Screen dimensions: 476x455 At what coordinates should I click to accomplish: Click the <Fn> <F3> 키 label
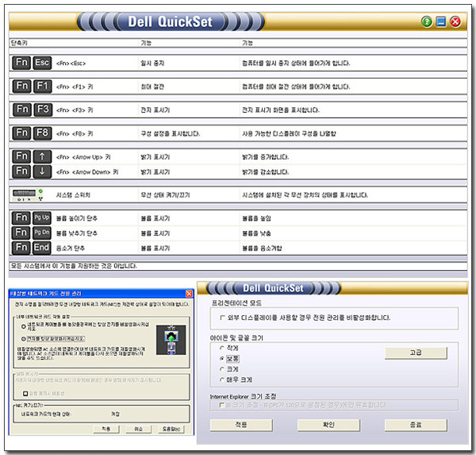(75, 110)
